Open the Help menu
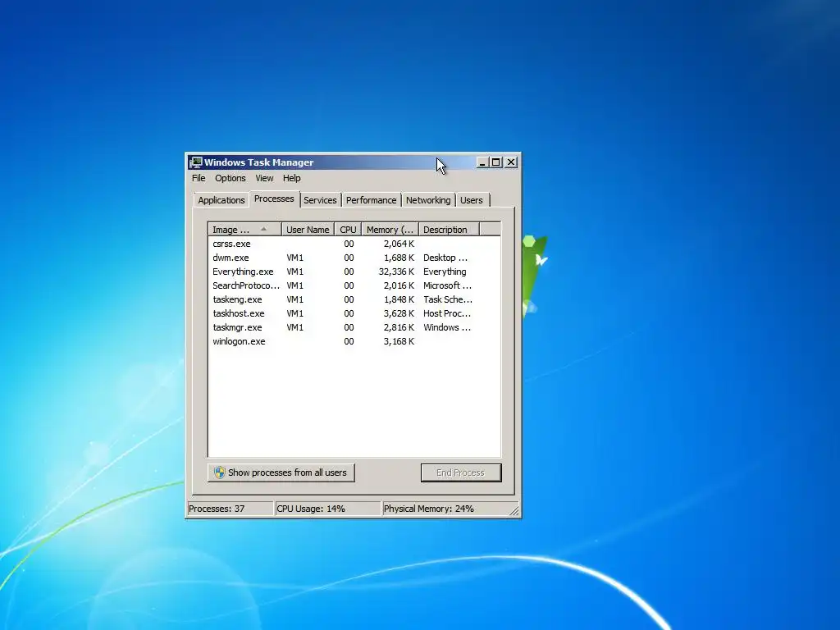 (x=291, y=178)
